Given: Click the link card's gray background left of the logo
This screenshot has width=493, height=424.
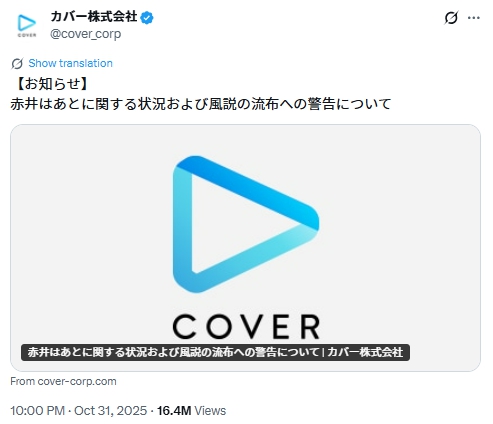Looking at the screenshot, I should pyautogui.click(x=92, y=233).
